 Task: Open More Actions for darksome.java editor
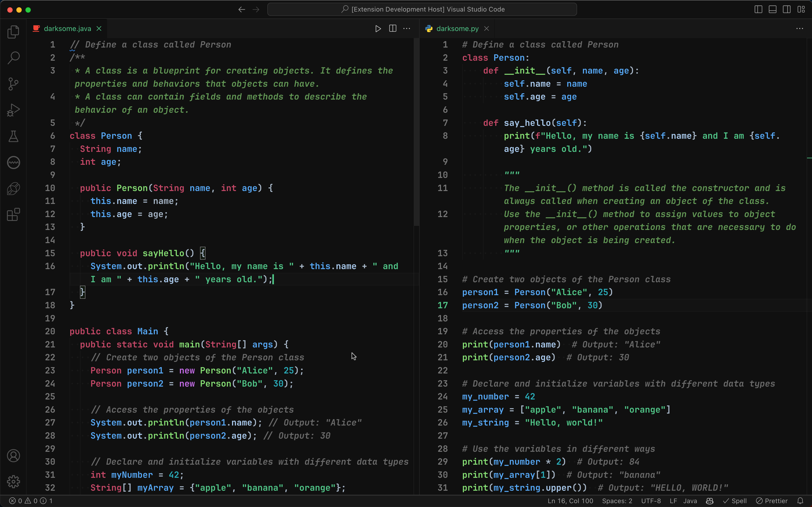tap(407, 29)
